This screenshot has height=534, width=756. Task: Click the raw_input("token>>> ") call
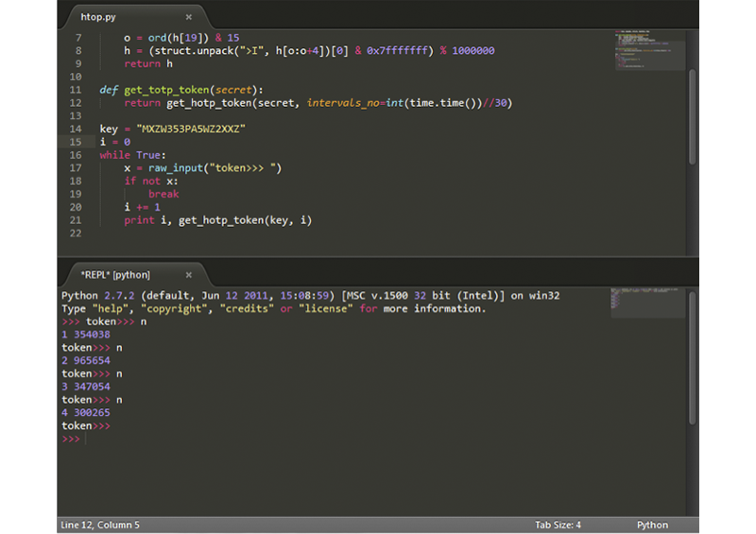coord(215,168)
